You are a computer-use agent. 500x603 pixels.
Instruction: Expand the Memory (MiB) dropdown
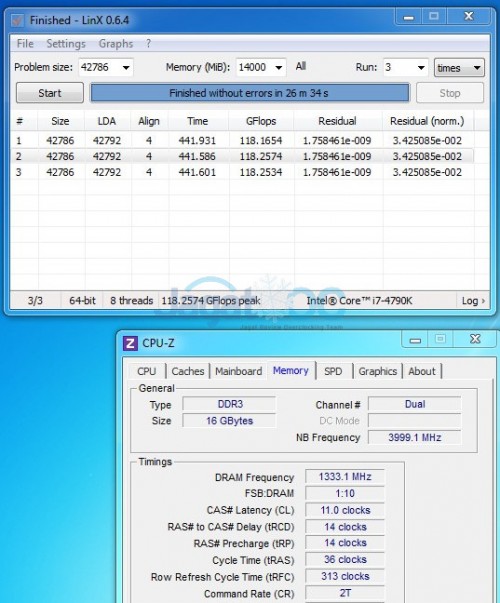click(x=279, y=68)
